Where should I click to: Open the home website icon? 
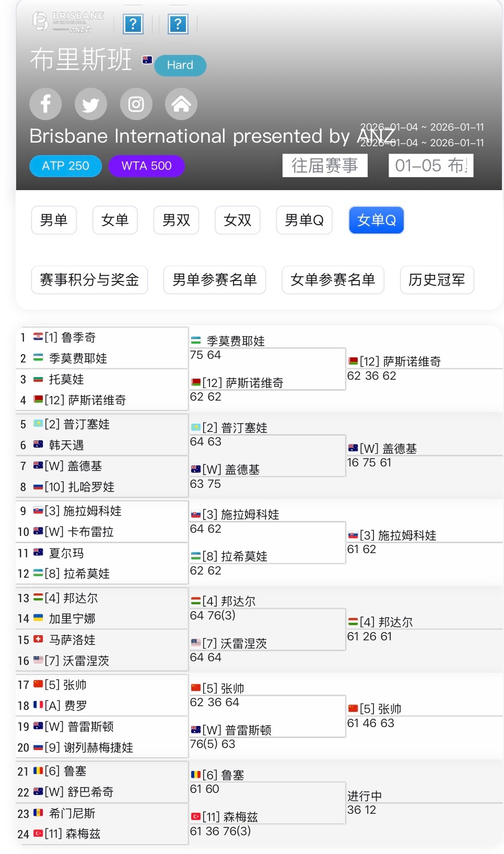(181, 104)
